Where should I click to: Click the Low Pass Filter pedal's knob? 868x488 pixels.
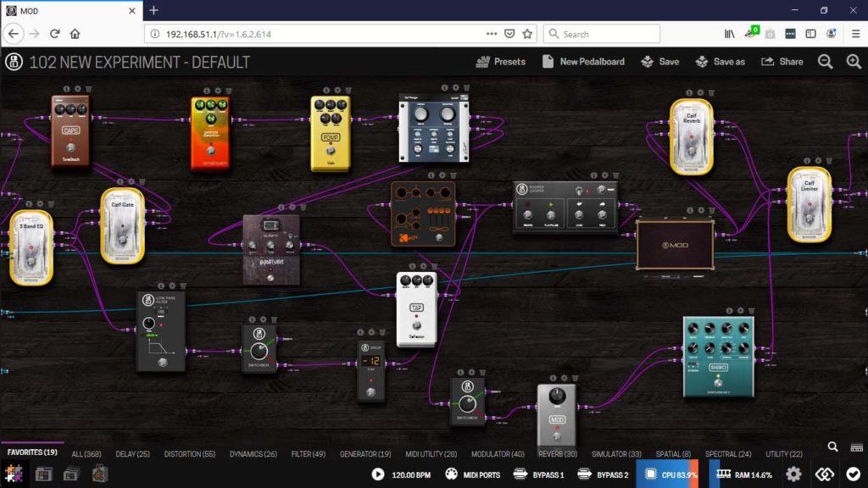pyautogui.click(x=148, y=324)
